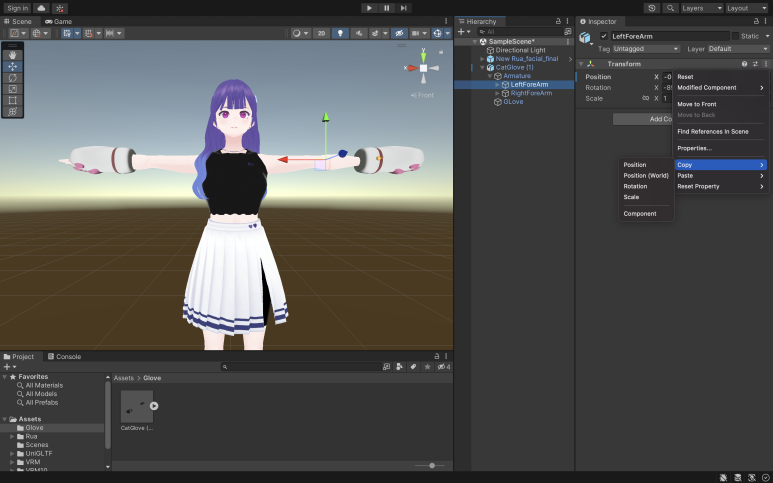Toggle the LeftForeArm active checkbox
This screenshot has width=773, height=483.
(x=603, y=36)
